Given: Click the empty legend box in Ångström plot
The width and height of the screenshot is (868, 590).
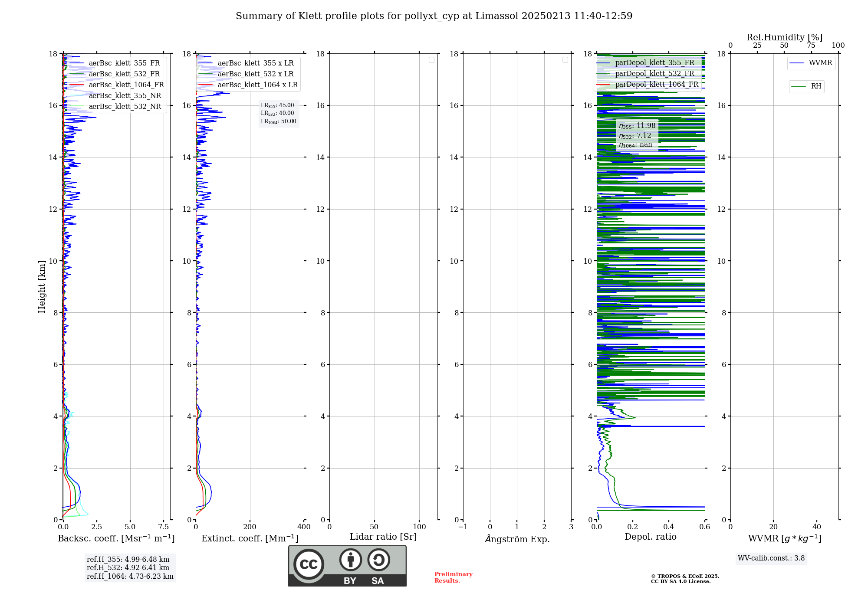Looking at the screenshot, I should 565,60.
